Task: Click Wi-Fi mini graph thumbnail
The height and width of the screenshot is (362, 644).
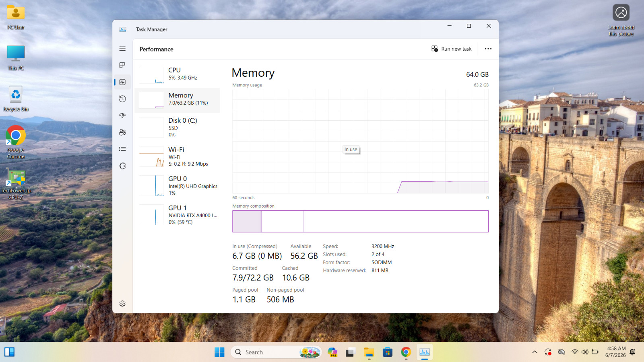Action: coord(151,156)
